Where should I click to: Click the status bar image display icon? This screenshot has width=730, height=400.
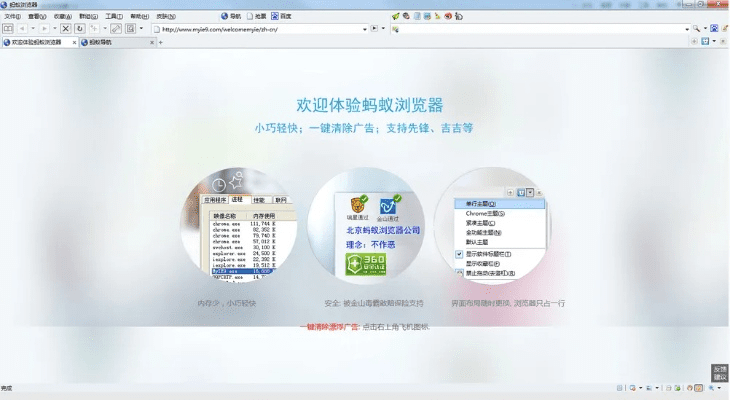[x=649, y=387]
